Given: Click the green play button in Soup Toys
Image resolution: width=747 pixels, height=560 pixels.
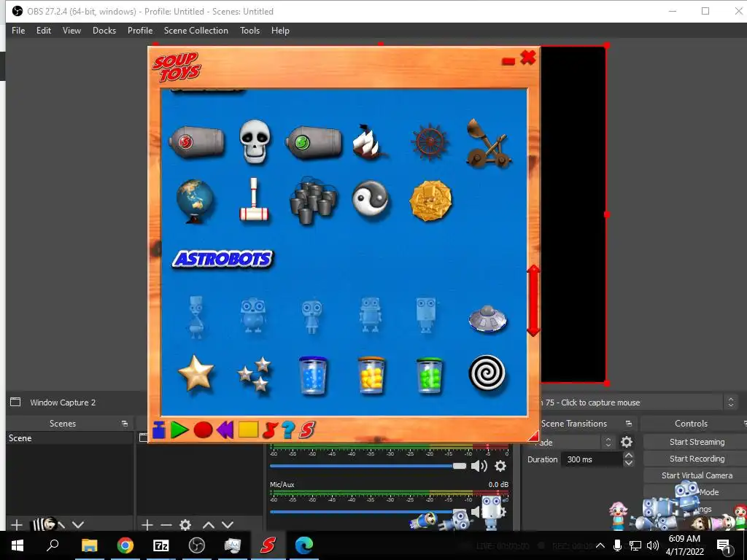Looking at the screenshot, I should pos(179,430).
